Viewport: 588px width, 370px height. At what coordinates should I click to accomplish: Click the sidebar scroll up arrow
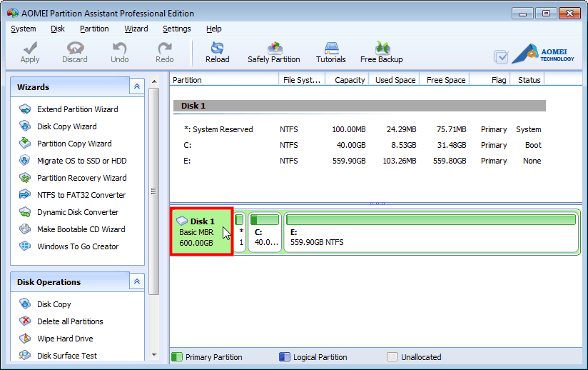[x=154, y=81]
